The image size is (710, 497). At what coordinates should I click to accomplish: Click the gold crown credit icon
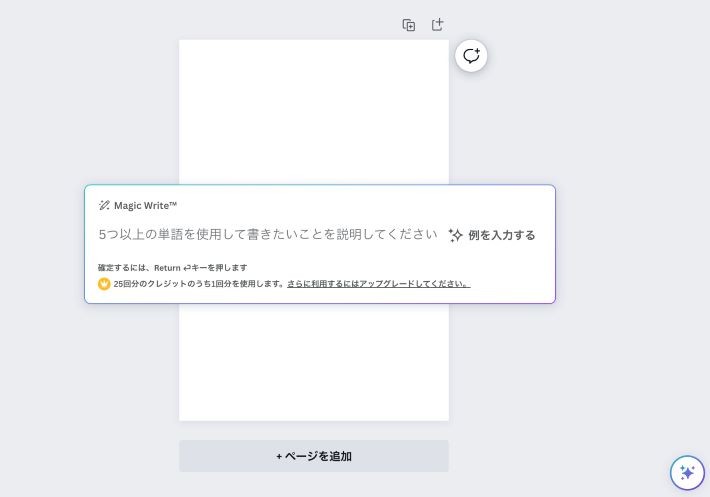tap(104, 284)
